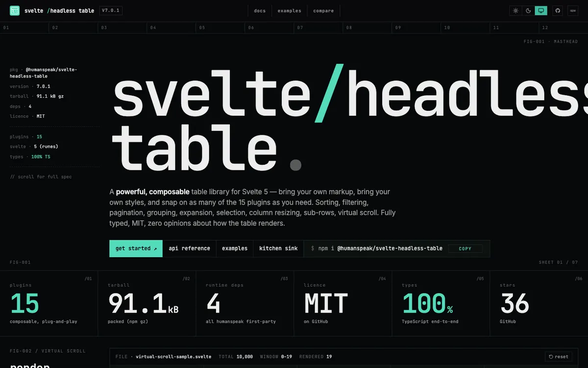Click the 36 GitHub stars stat
Image resolution: width=588 pixels, height=368 pixels.
(539, 303)
